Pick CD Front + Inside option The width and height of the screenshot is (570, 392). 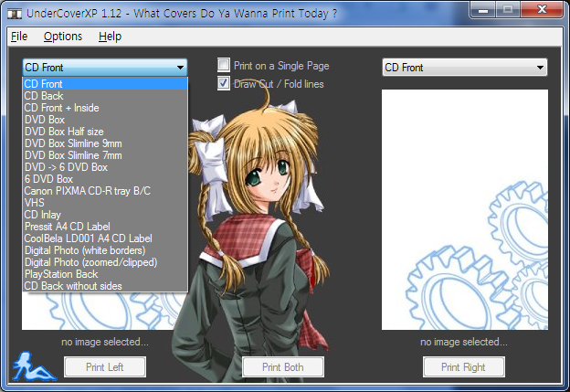tap(105, 108)
